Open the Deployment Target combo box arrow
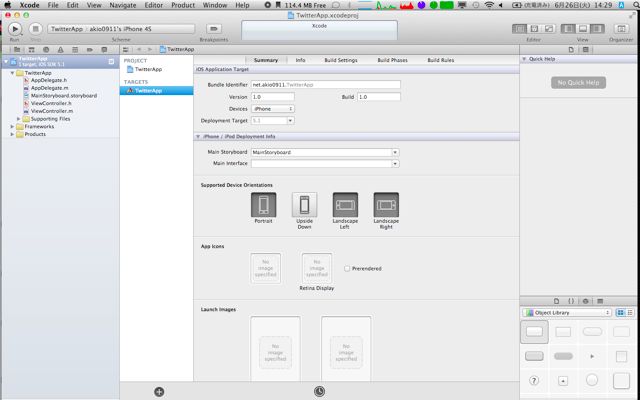This screenshot has width=640, height=400. (290, 121)
